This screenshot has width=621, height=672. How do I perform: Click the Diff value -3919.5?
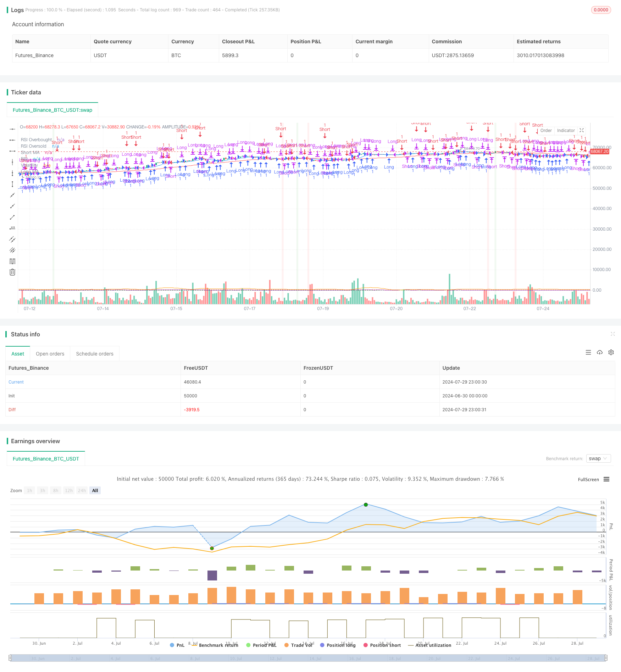tap(192, 409)
